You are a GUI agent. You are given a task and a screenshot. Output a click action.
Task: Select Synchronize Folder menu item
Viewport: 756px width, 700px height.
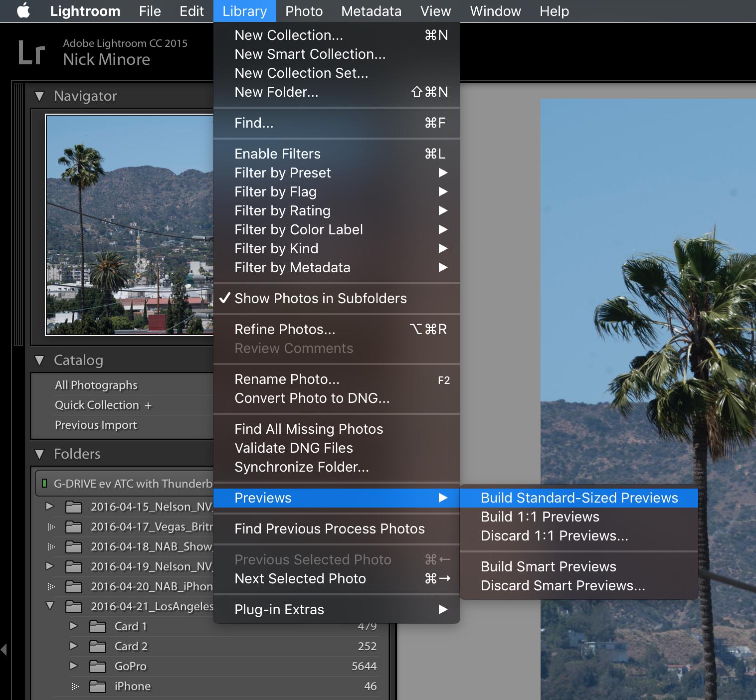click(x=337, y=467)
